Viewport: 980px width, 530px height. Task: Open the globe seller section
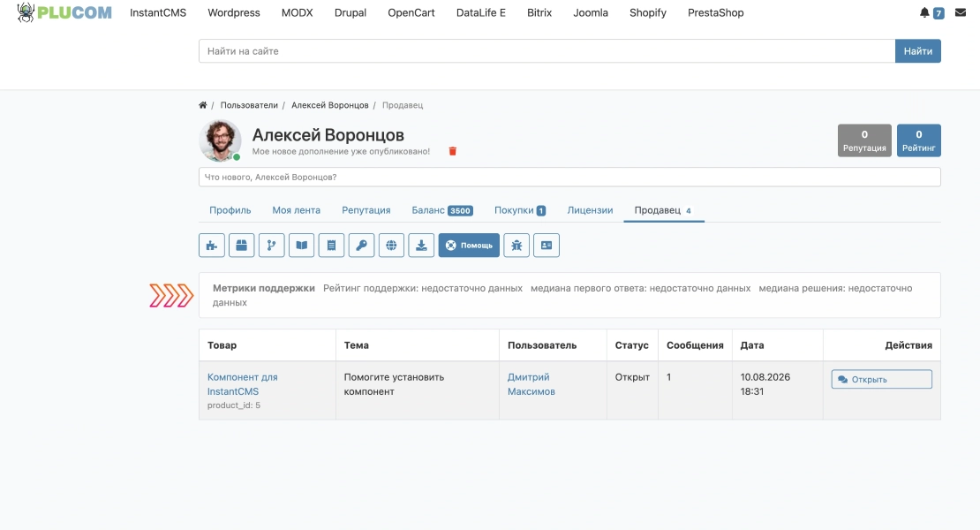tap(391, 245)
